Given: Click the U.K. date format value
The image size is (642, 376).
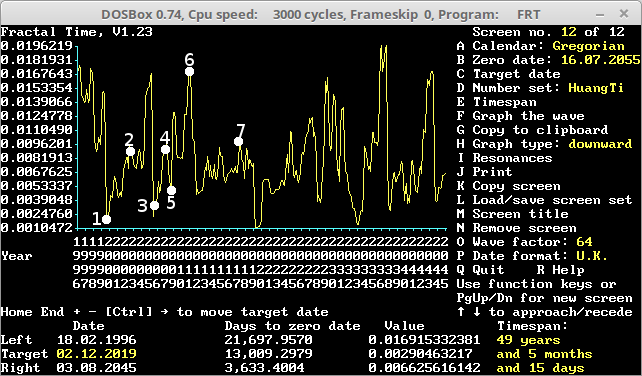Looking at the screenshot, I should pos(592,256).
